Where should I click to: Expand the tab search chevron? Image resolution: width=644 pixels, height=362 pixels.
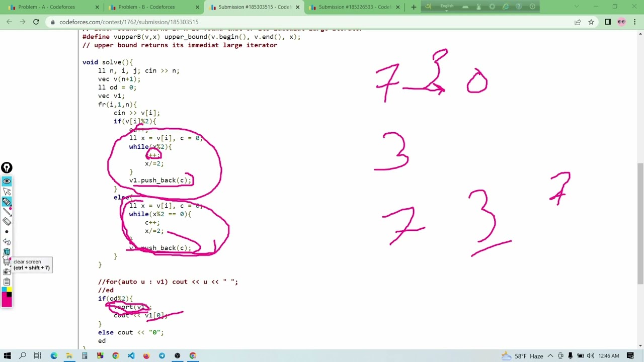pyautogui.click(x=577, y=7)
